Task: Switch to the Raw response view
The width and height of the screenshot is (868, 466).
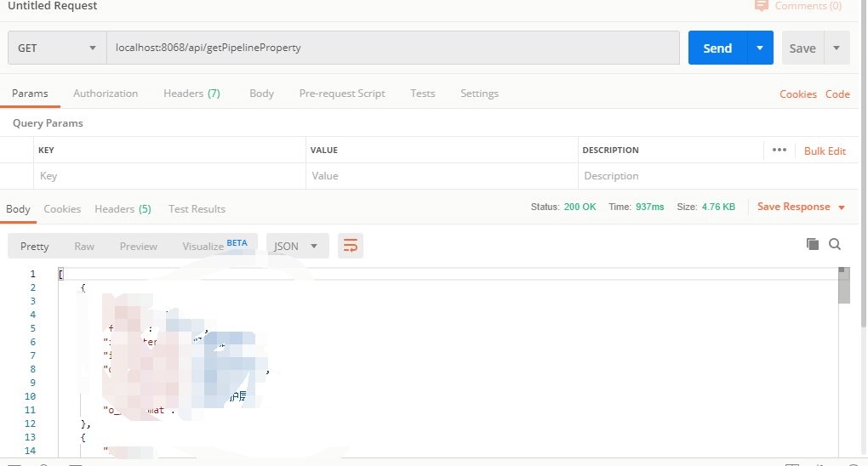Action: point(84,246)
